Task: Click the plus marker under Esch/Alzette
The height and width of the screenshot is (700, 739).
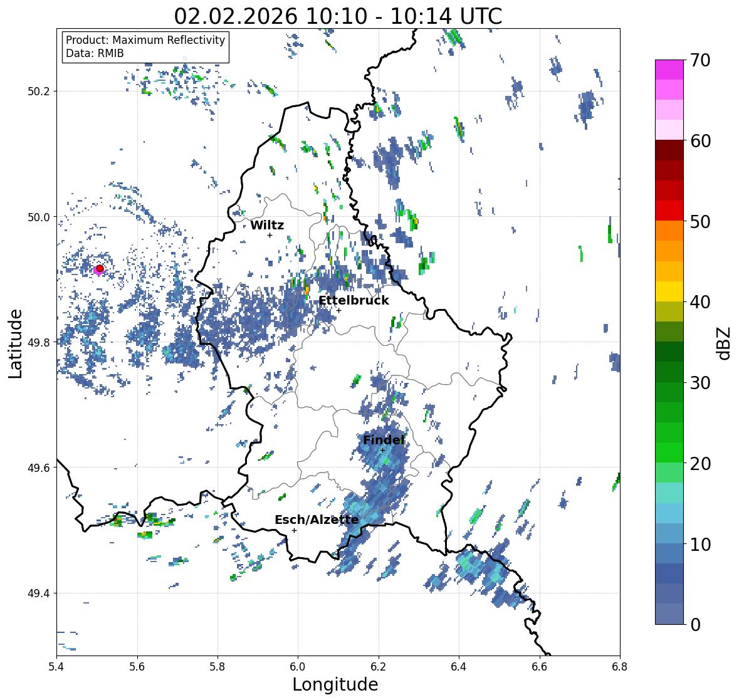Action: click(294, 530)
